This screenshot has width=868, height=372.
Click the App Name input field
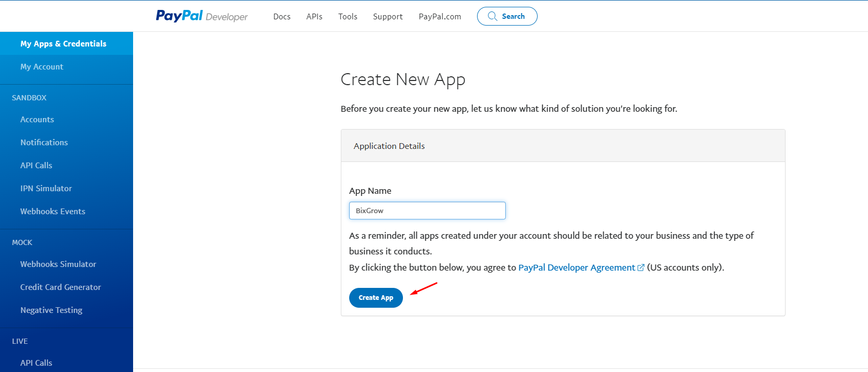coord(427,211)
